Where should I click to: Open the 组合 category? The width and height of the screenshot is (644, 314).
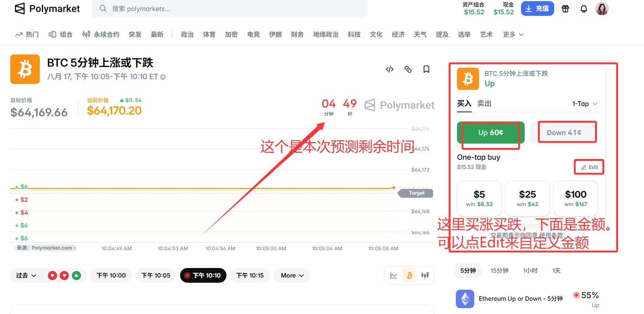pos(60,35)
